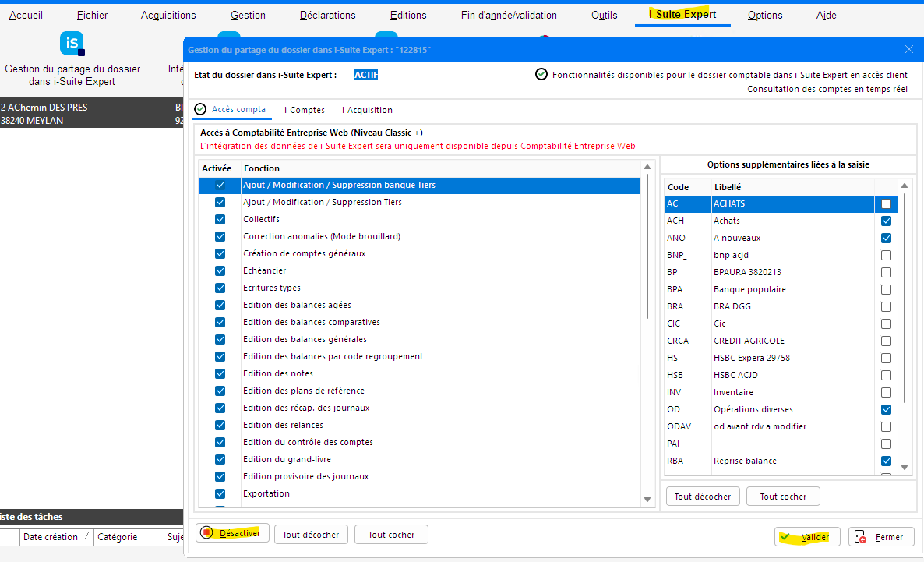Screen dimensions: 924x562
Task: Select the Edition du grand-livre row
Action: coord(287,459)
